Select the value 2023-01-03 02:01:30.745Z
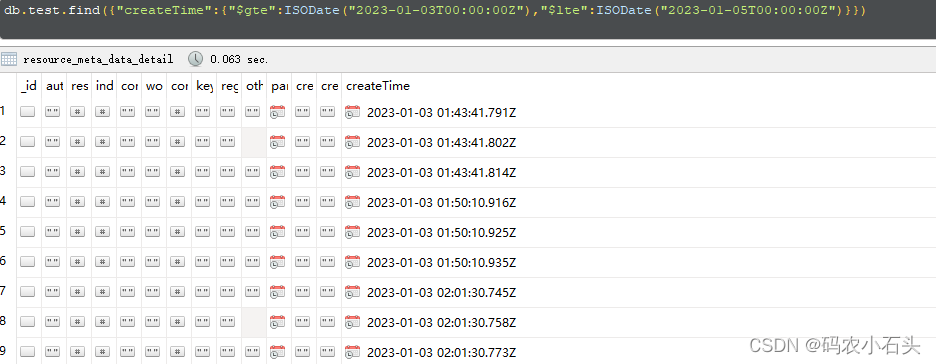This screenshot has height=364, width=936. pyautogui.click(x=441, y=292)
